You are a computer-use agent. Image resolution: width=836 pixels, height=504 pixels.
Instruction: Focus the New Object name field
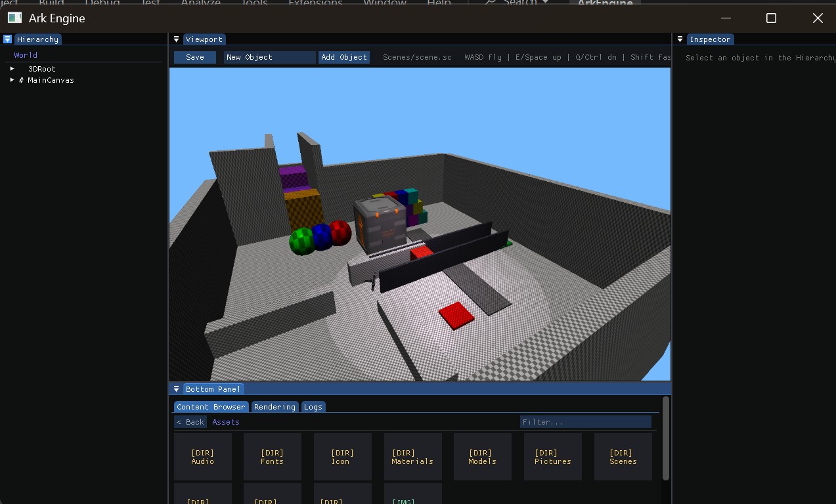coord(270,57)
